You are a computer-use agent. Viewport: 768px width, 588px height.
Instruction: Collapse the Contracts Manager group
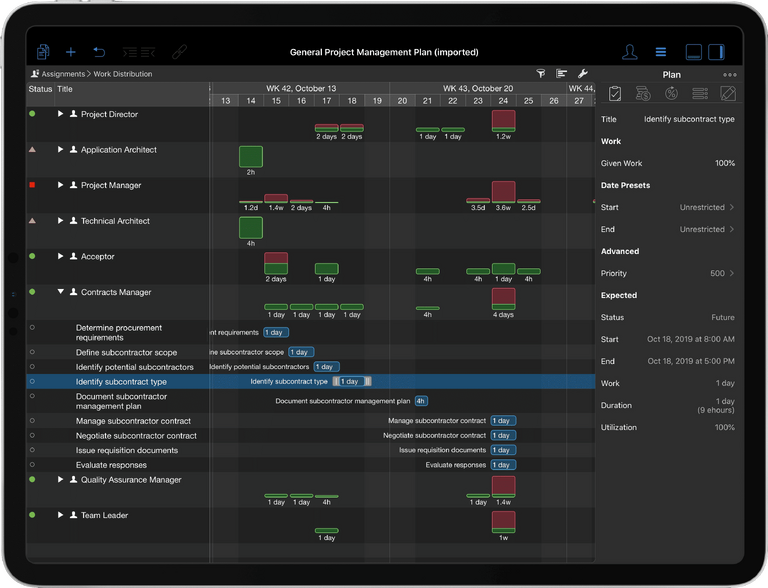60,293
